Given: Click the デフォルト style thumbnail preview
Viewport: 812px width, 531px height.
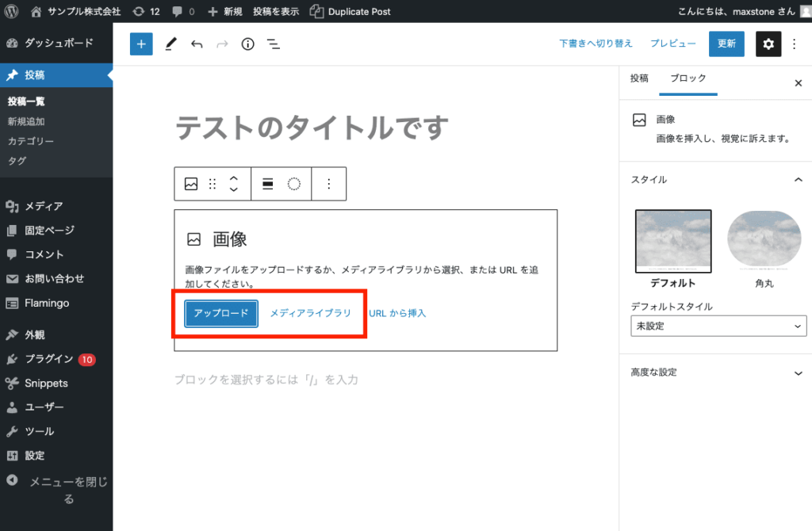Looking at the screenshot, I should (673, 240).
